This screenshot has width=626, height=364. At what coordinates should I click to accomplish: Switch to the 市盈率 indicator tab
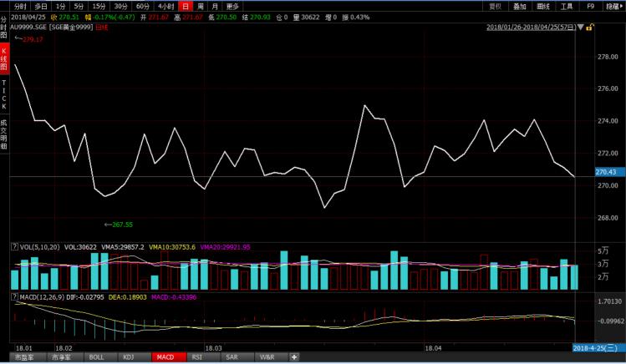24,357
